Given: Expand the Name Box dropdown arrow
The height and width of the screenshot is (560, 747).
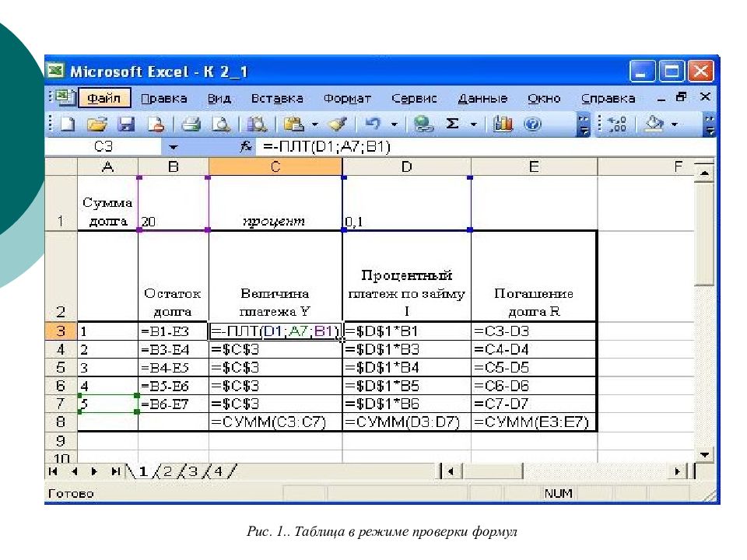Looking at the screenshot, I should point(173,147).
